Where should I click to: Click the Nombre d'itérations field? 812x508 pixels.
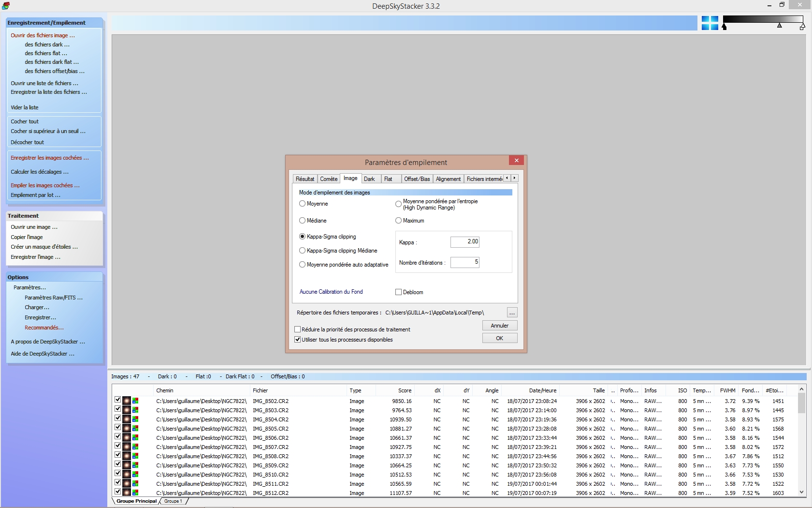click(464, 262)
